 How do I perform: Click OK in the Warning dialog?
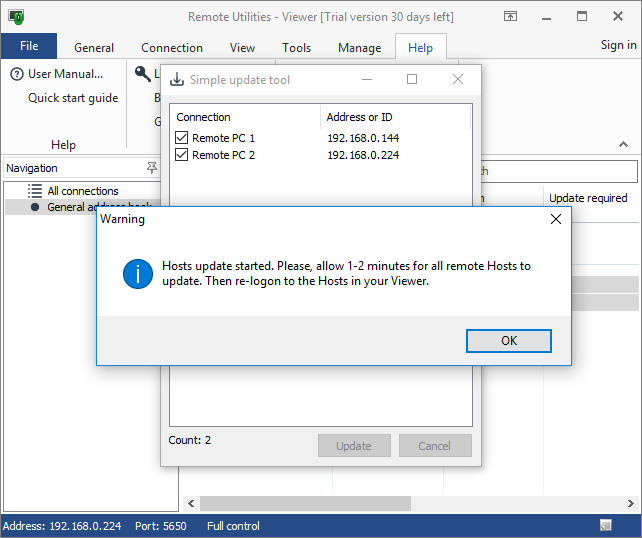509,341
